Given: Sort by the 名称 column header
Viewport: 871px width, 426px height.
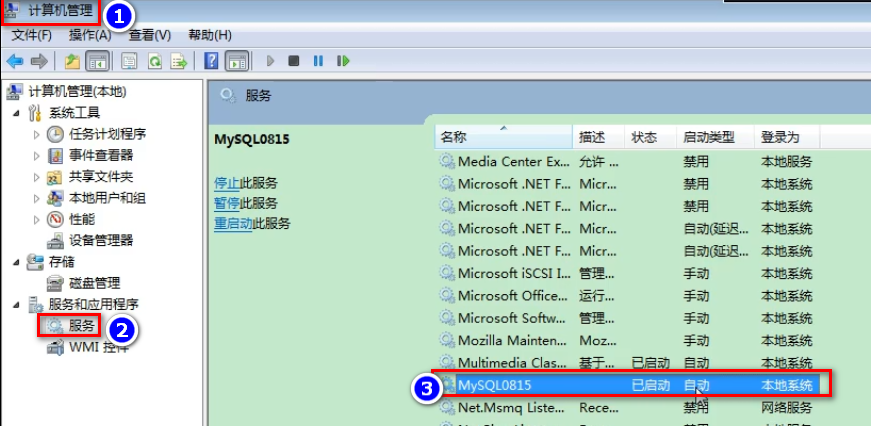Looking at the screenshot, I should pos(503,137).
